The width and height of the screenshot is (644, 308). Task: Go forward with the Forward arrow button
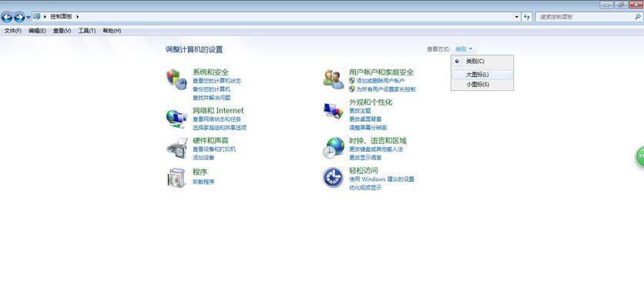19,17
